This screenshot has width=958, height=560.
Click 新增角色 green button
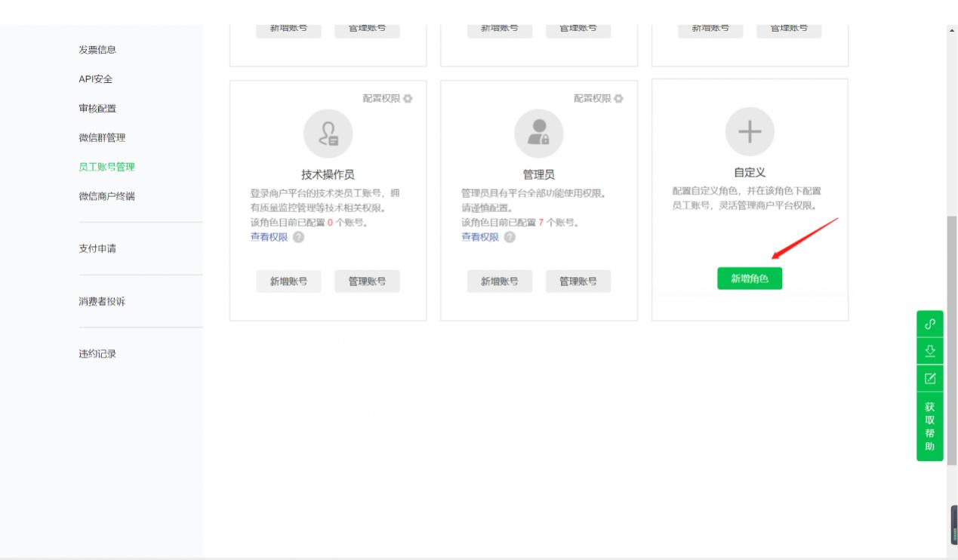click(x=750, y=278)
